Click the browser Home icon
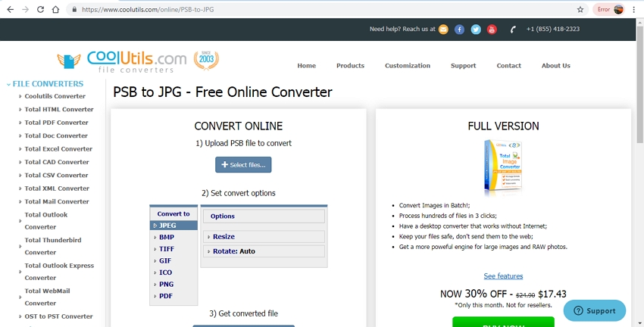 pyautogui.click(x=56, y=10)
